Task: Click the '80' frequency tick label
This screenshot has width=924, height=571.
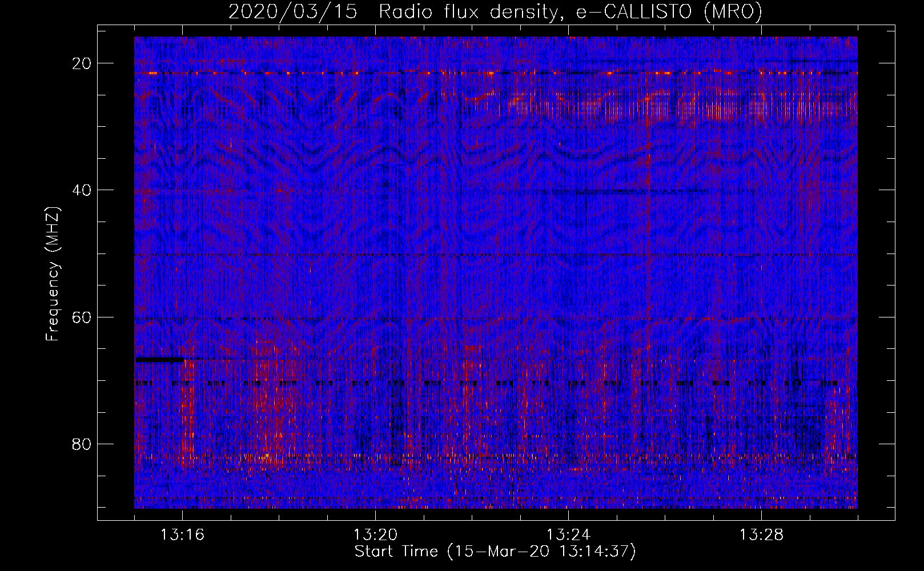Action: (x=82, y=444)
